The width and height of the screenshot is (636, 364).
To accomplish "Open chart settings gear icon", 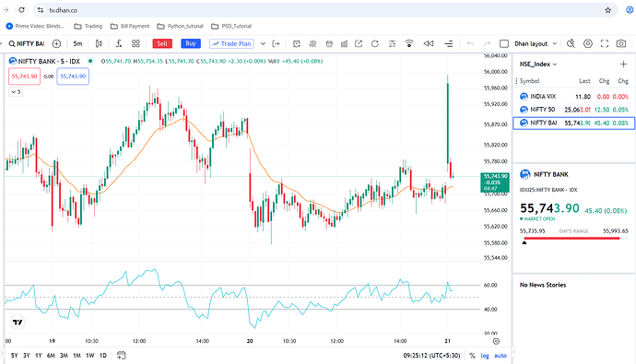I will [588, 44].
